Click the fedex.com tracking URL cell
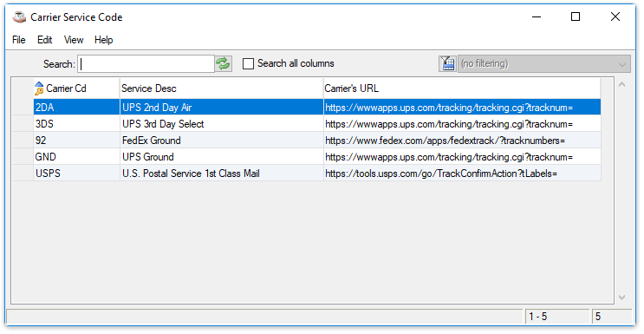644x334 pixels. (462, 141)
